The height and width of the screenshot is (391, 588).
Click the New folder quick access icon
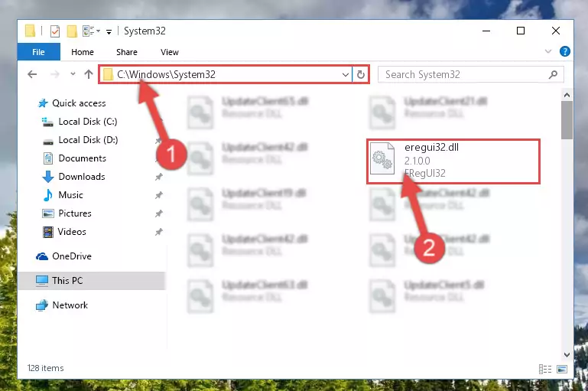click(x=72, y=31)
